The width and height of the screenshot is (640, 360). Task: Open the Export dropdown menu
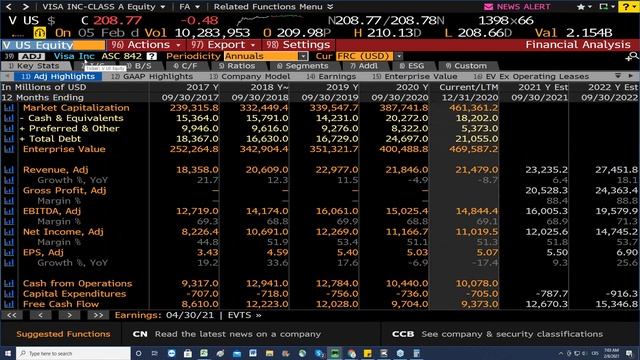click(223, 44)
